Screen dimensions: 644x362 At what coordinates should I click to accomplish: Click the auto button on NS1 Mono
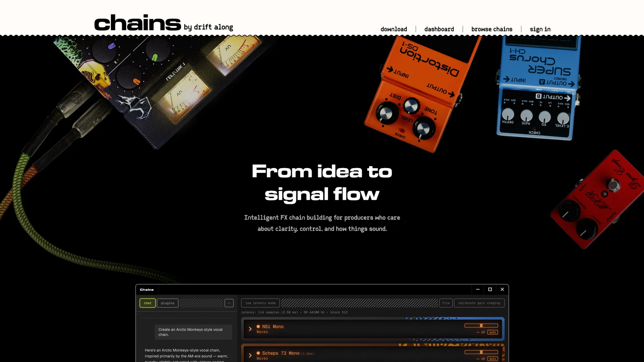(x=493, y=332)
